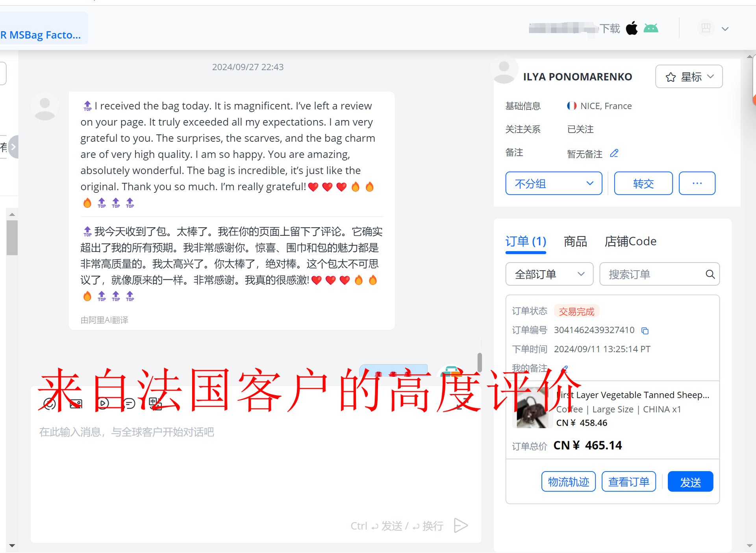Screen dimensions: 756x553
Task: Click the timestamp 2024/09/27 22:43
Action: [248, 67]
